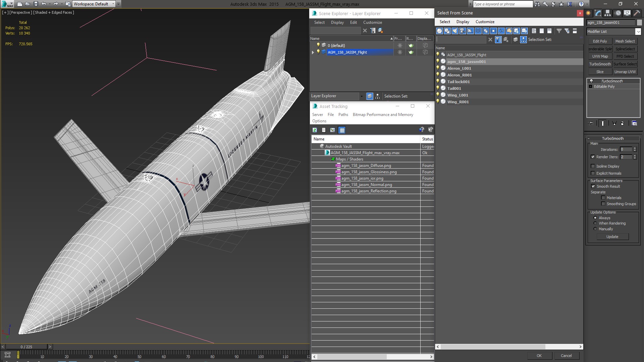Click Cancel in Select From Scene dialog

[566, 356]
